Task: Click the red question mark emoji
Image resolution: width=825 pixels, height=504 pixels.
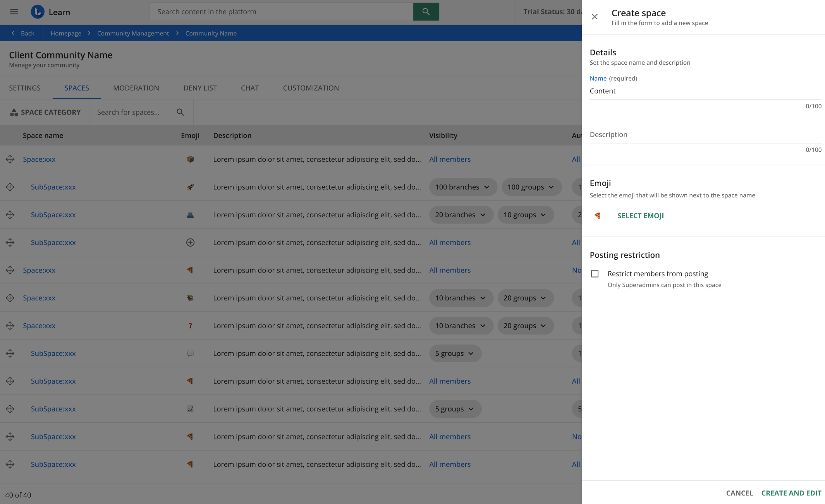Action: tap(190, 326)
